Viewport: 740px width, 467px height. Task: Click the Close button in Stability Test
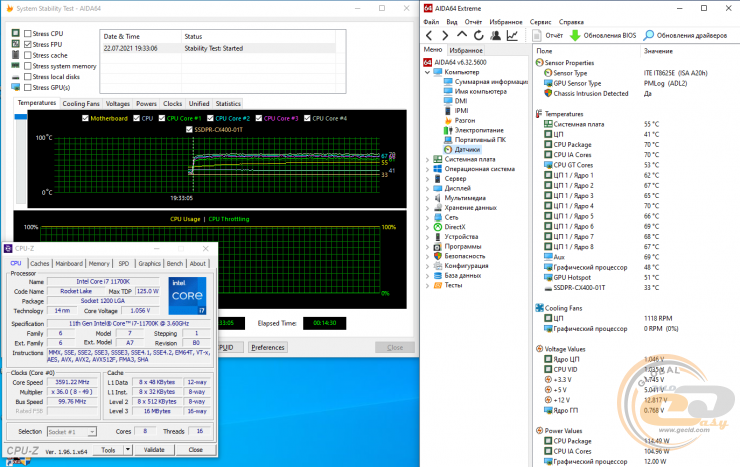[395, 348]
